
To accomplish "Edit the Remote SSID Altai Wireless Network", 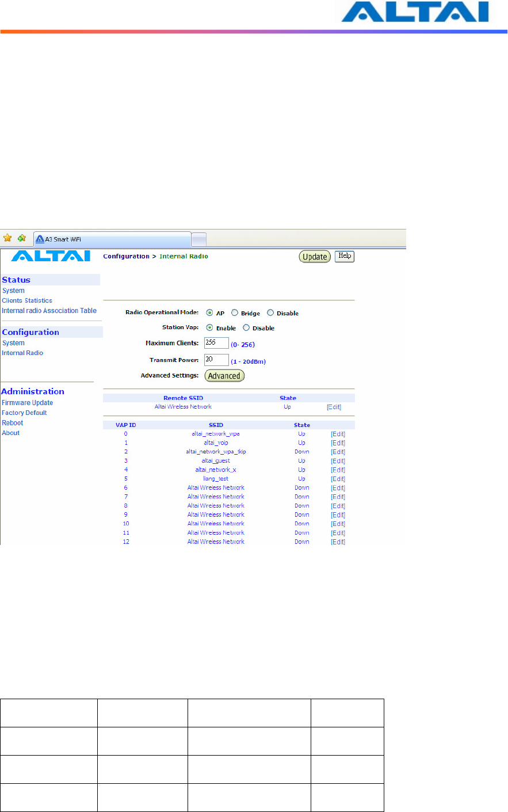I will 334,407.
